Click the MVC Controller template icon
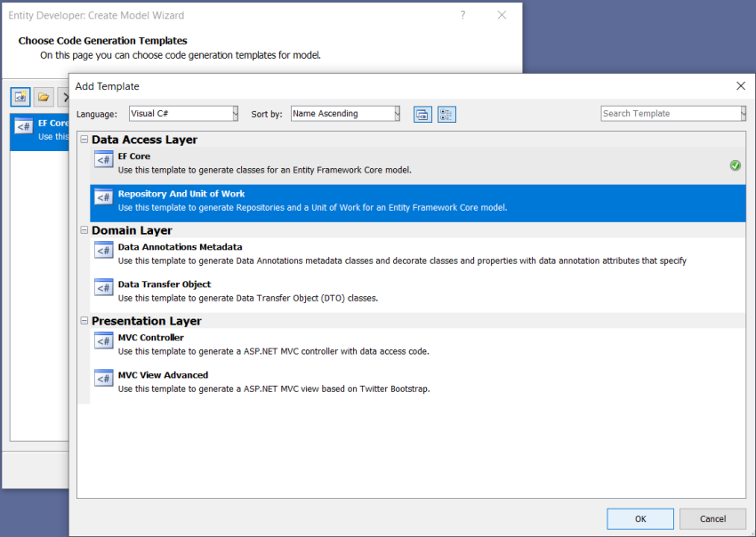 [x=104, y=341]
